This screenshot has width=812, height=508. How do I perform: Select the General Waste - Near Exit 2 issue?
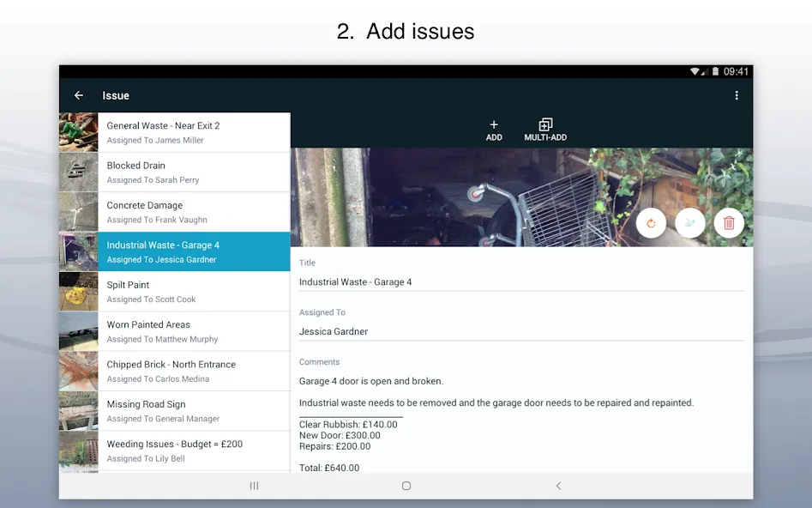pyautogui.click(x=175, y=132)
